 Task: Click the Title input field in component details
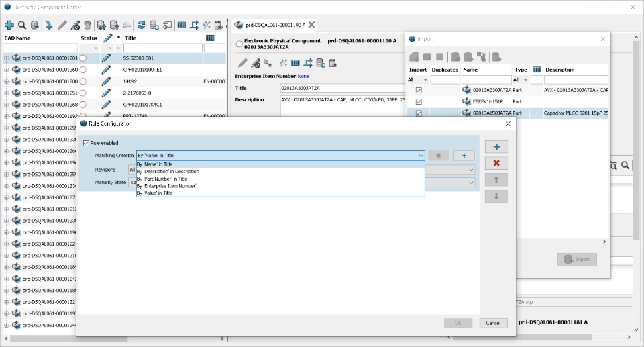pos(343,88)
